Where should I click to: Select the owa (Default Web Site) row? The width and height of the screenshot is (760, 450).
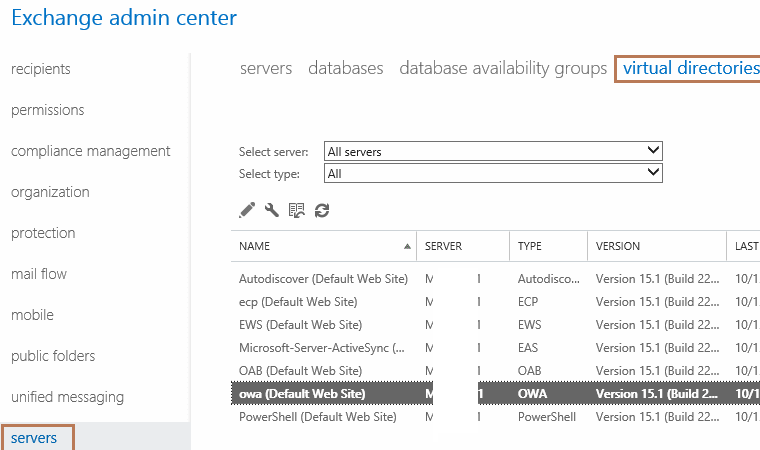(302, 394)
